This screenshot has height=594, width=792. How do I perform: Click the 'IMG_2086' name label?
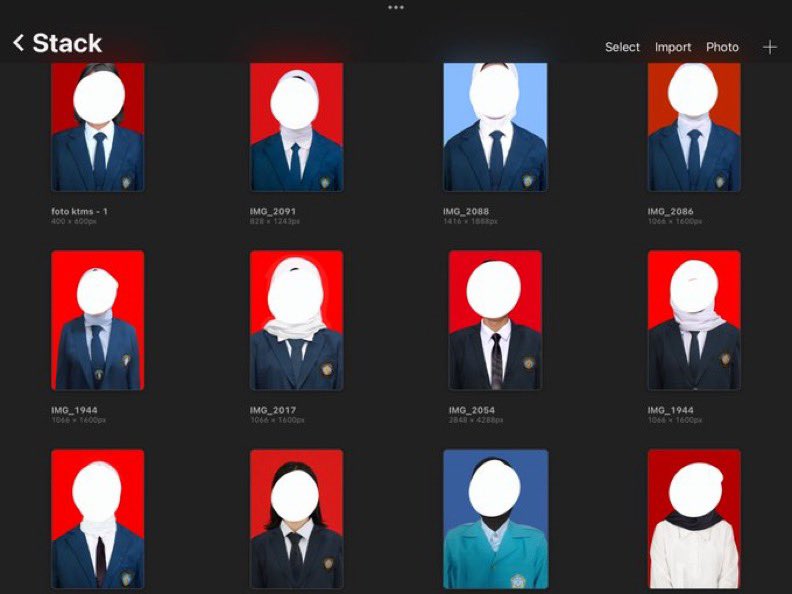pos(670,211)
